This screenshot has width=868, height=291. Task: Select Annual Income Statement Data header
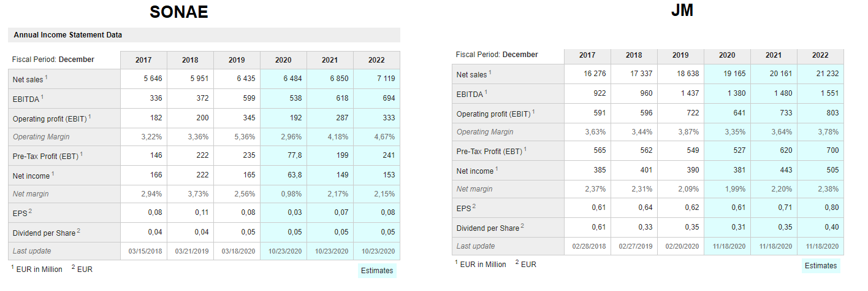[68, 35]
